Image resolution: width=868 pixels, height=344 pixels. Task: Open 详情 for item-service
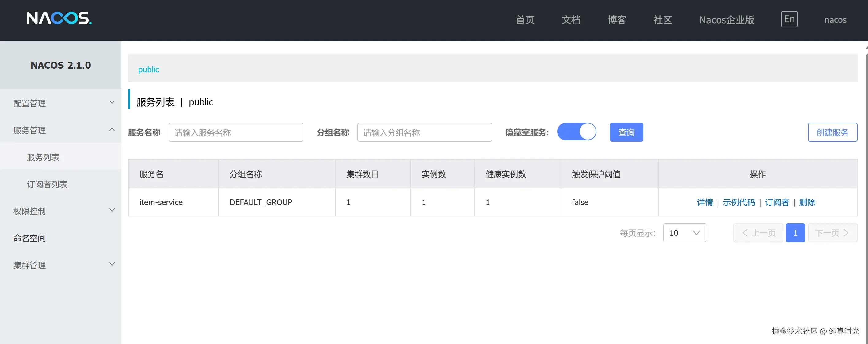705,202
